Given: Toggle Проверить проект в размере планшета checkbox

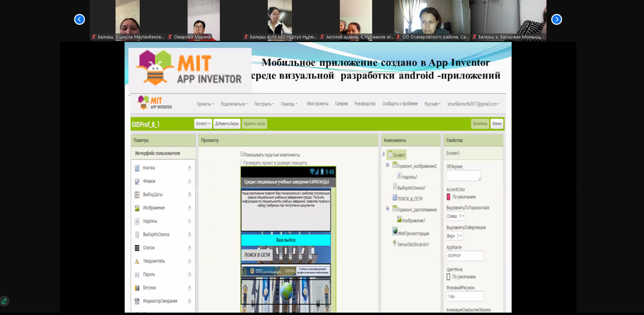Looking at the screenshot, I should [242, 162].
